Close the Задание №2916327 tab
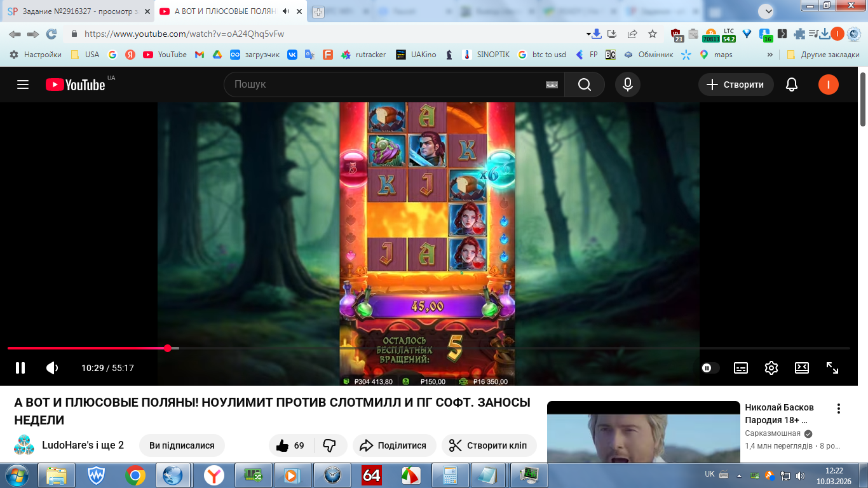 pyautogui.click(x=146, y=11)
